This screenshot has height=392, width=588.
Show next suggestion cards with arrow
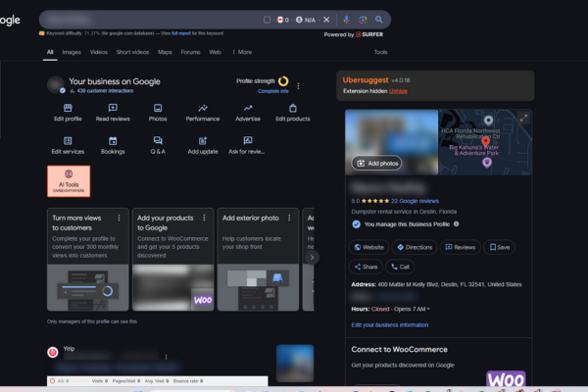312,258
